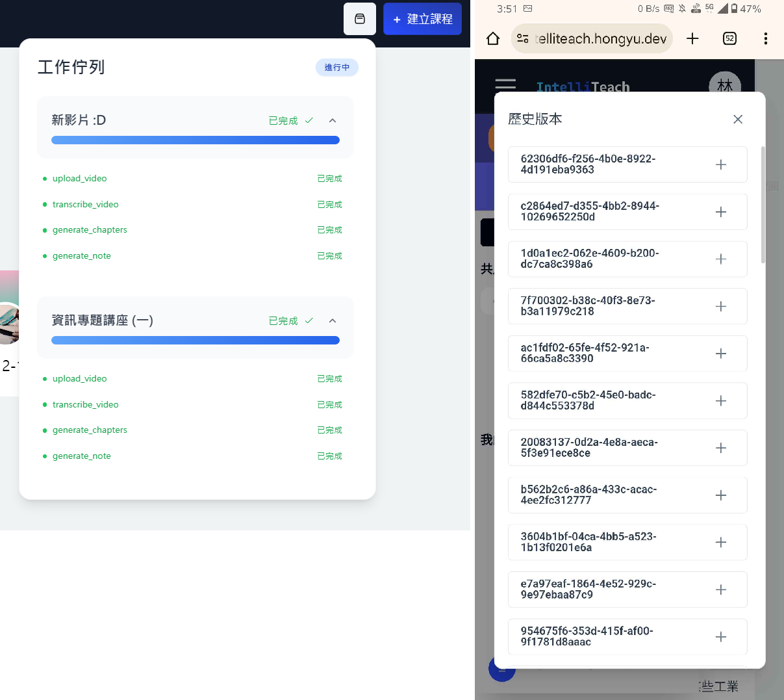The width and height of the screenshot is (784, 700).
Task: Tap the home icon in the mobile browser toolbar
Action: 492,38
